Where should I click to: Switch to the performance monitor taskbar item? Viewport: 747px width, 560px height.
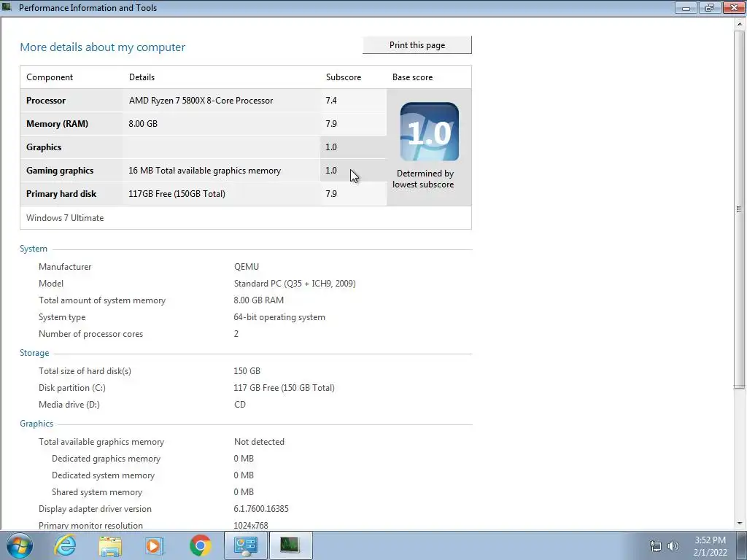290,545
